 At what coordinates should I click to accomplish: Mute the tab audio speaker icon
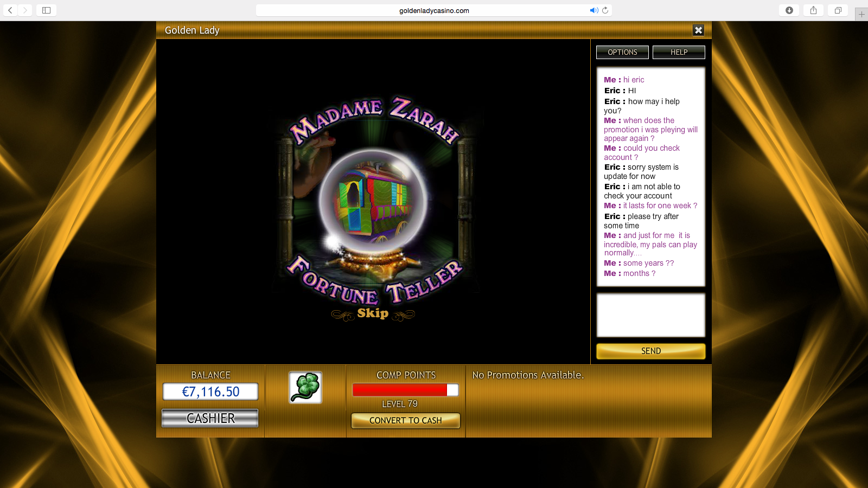point(594,10)
